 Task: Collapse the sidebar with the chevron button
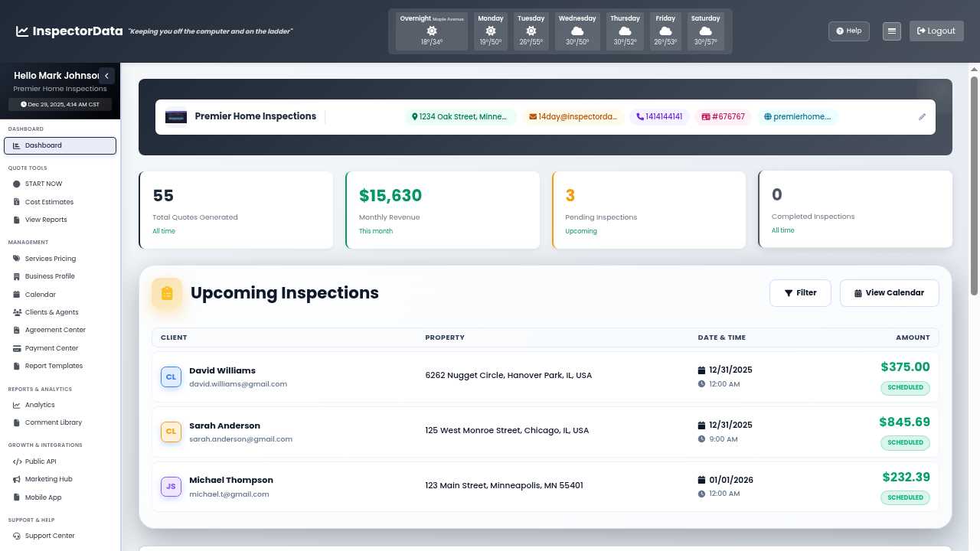[x=106, y=75]
